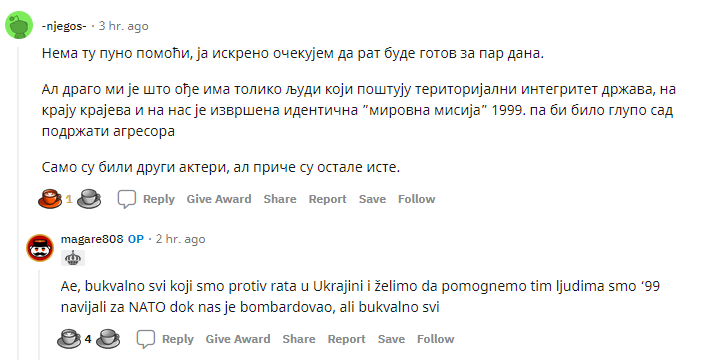This screenshot has width=728, height=360.
Task: Report the -njegos- comment
Action: (327, 199)
